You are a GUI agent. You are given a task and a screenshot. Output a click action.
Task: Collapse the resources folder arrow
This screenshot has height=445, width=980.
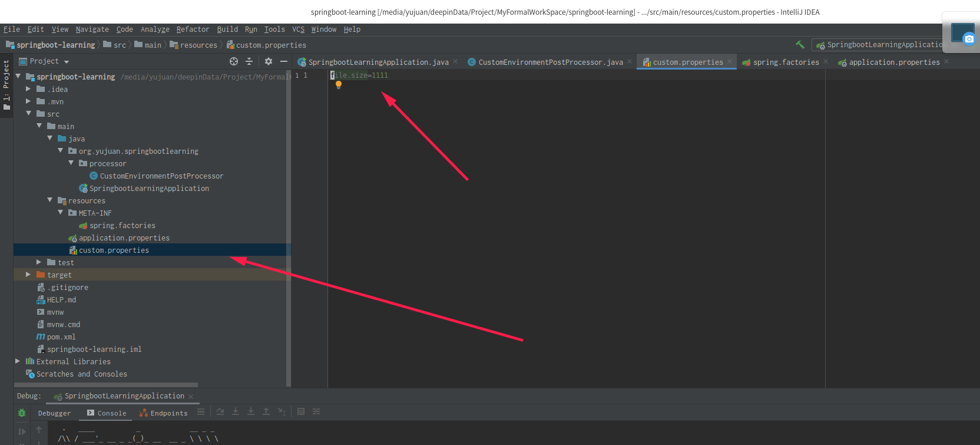49,200
